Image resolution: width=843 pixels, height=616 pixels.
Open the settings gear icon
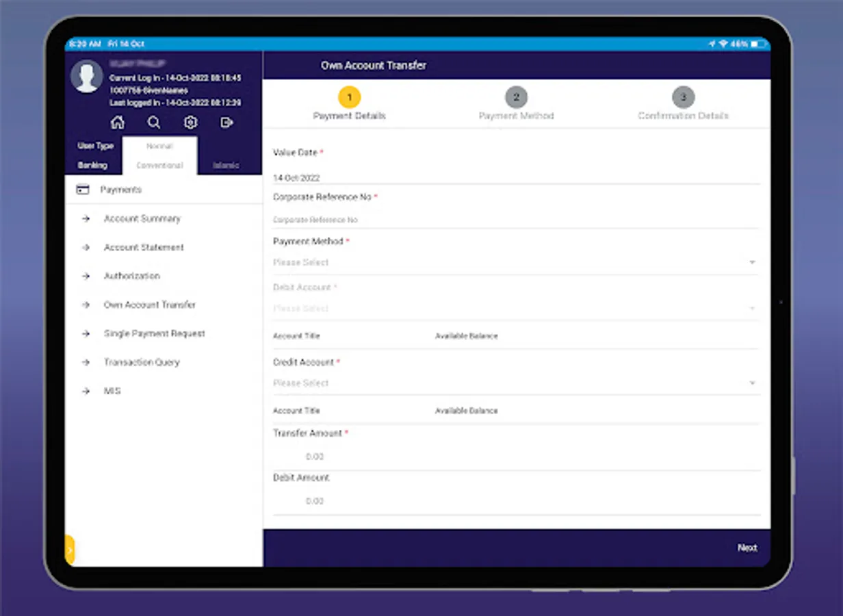tap(190, 123)
